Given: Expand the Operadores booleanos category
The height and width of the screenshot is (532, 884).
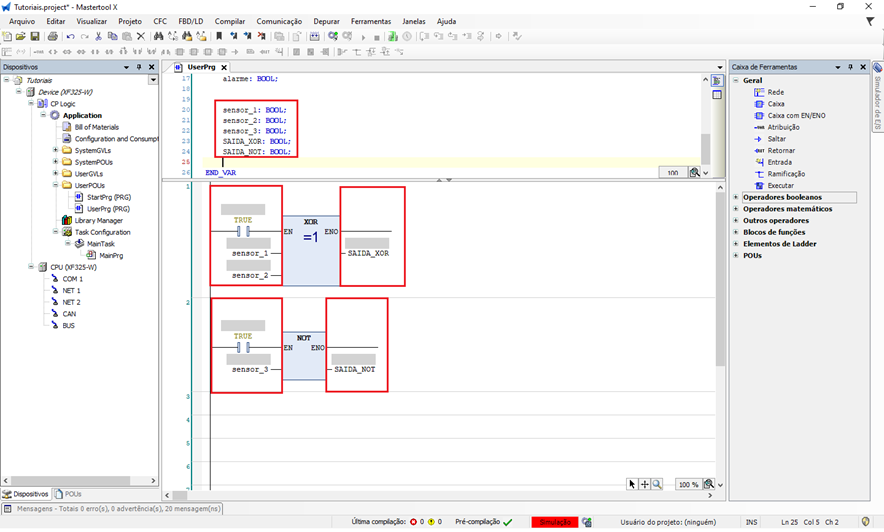Looking at the screenshot, I should (736, 197).
